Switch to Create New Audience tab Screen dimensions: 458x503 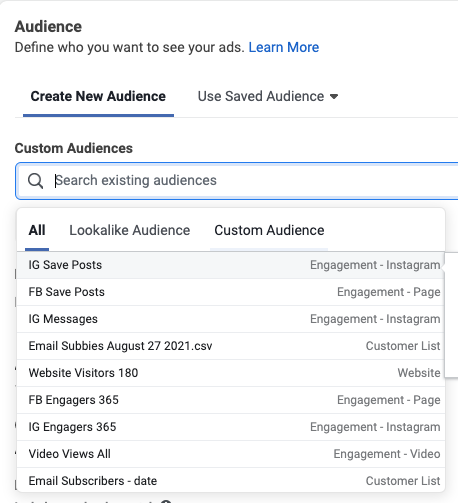coord(98,96)
